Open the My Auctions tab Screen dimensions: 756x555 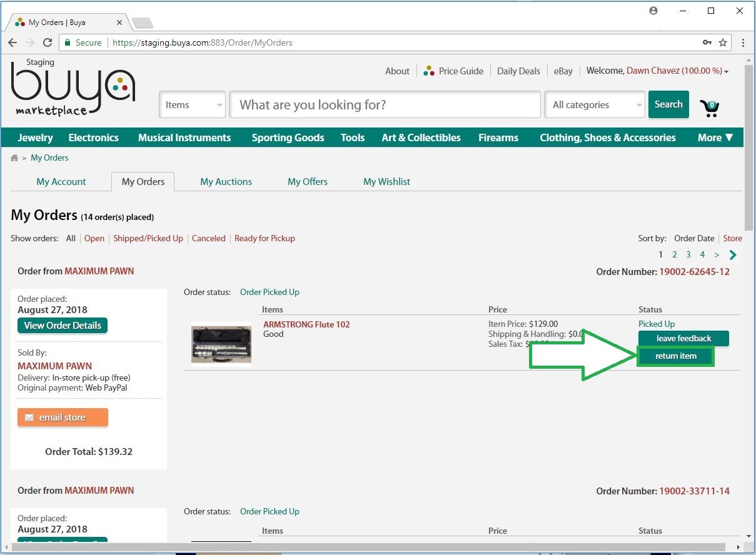(226, 181)
